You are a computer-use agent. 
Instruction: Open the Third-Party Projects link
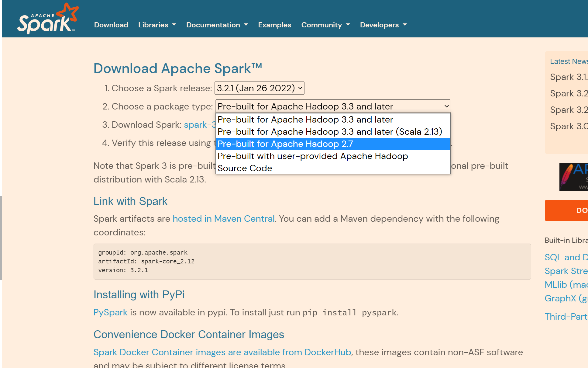pos(566,317)
